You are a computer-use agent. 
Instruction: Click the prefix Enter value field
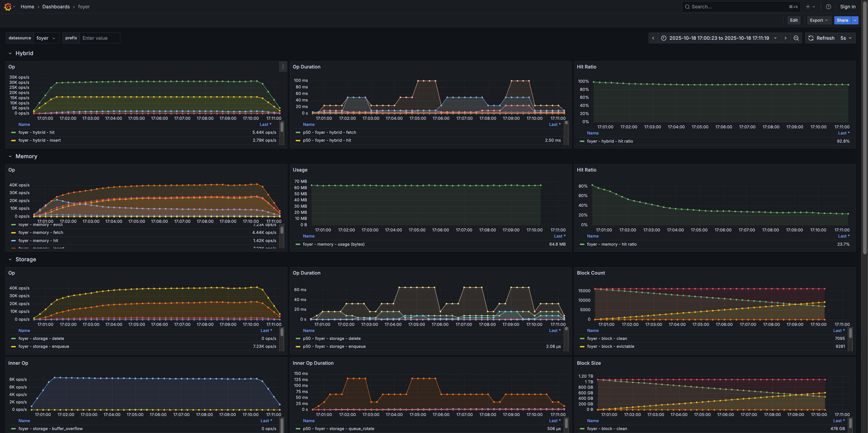[x=100, y=38]
